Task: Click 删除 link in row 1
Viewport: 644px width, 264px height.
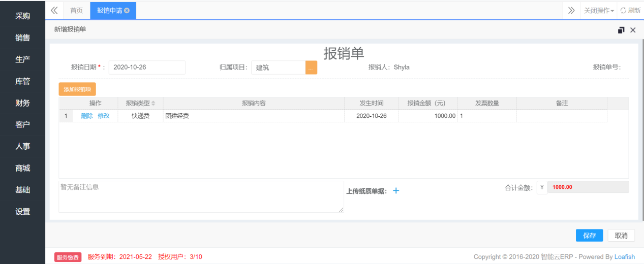Action: tap(87, 116)
